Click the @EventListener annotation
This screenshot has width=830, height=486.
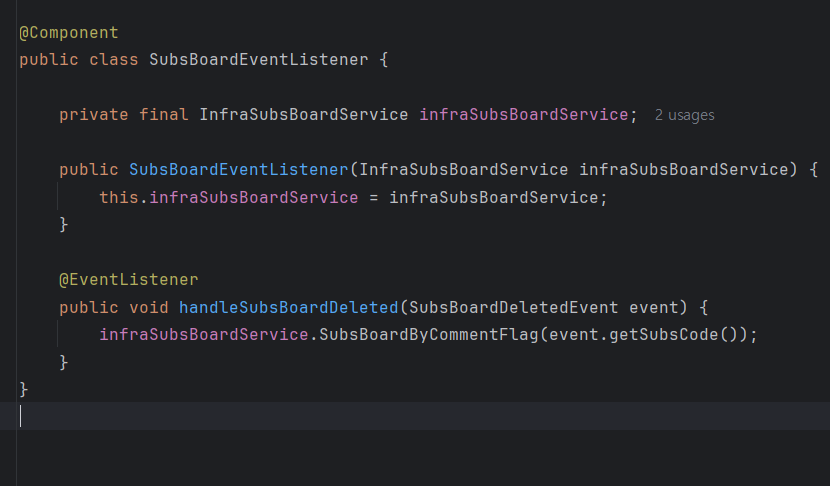point(129,280)
